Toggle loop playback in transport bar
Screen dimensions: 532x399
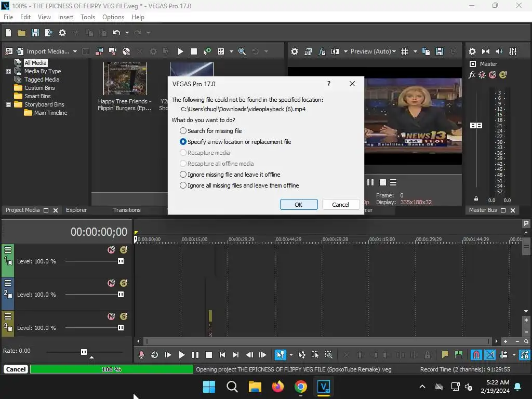click(154, 355)
